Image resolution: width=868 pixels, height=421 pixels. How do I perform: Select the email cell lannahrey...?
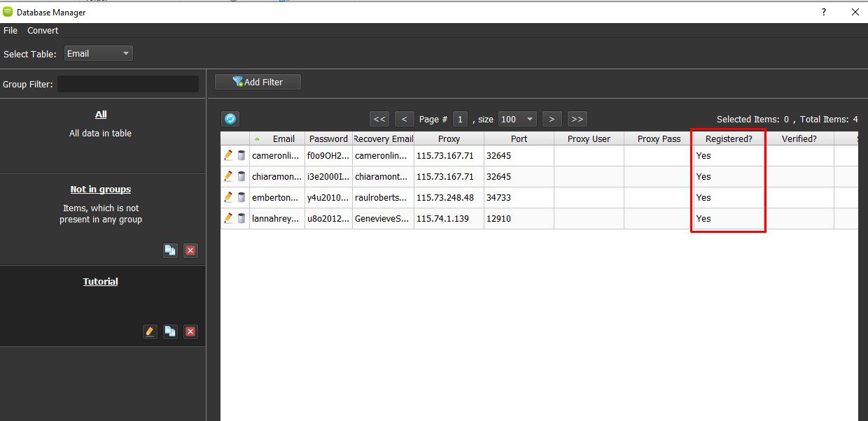(x=277, y=218)
